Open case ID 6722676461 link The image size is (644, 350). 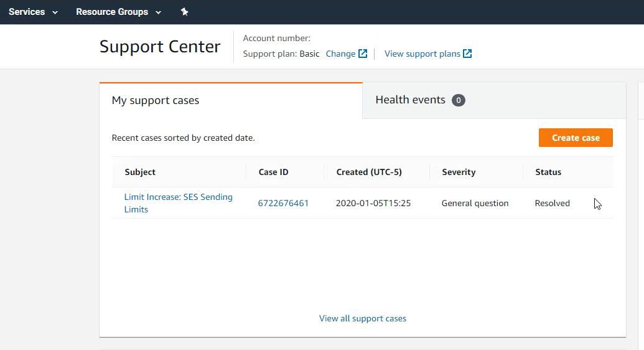283,203
